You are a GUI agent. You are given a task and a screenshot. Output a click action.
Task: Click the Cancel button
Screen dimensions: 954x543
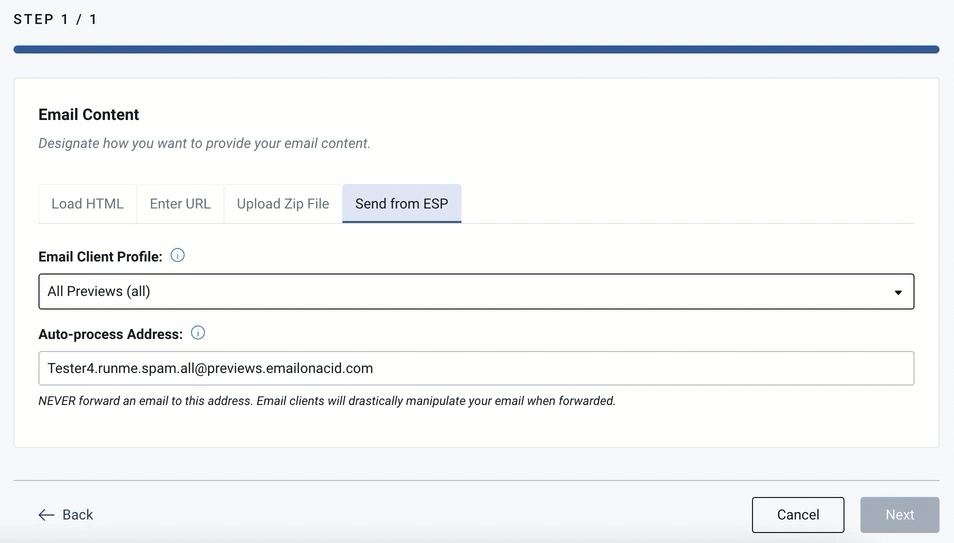798,515
